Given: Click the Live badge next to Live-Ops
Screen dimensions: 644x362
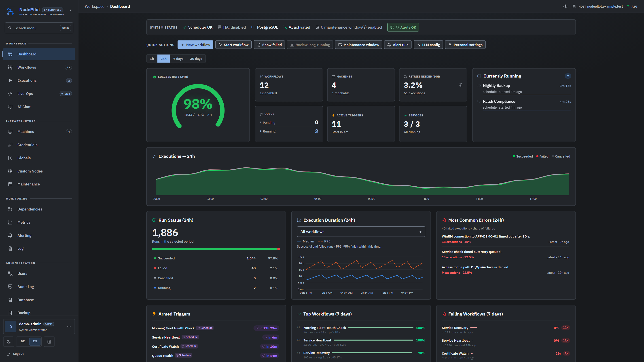Looking at the screenshot, I should click(x=66, y=94).
